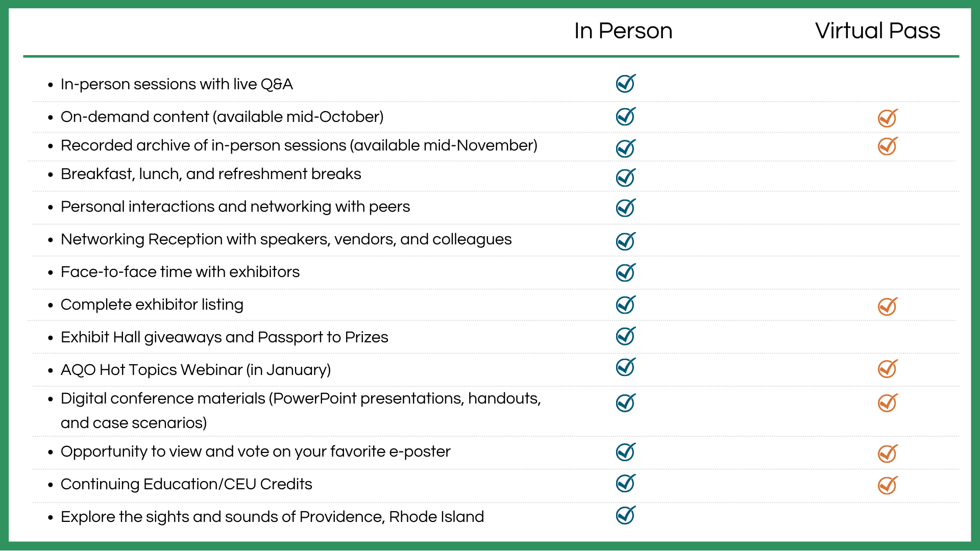Screen dimensions: 980x551
Task: Click Virtual Pass checkmark for CEU Credits
Action: pos(887,485)
